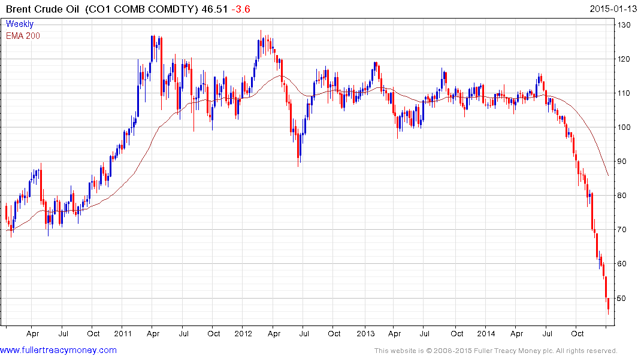The width and height of the screenshot is (644, 359).
Task: Click the 2013 year label on time axis
Action: (x=365, y=333)
